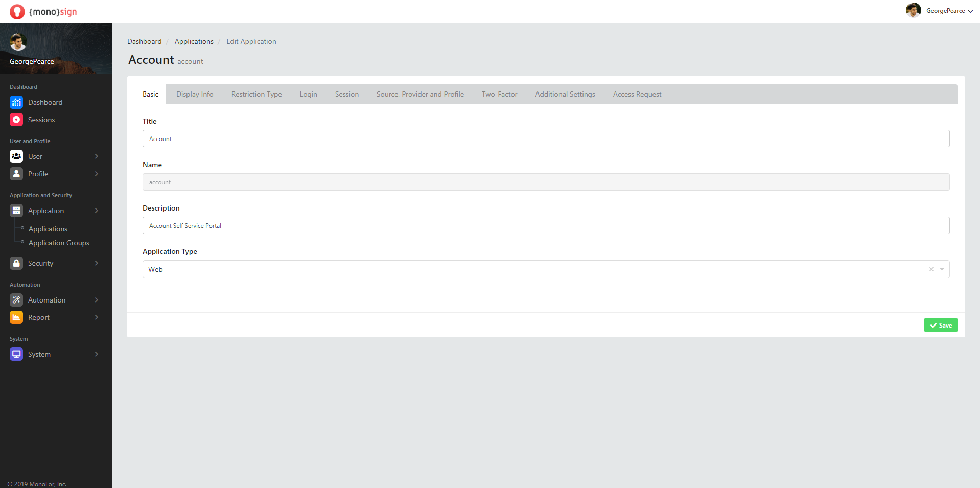Expand the Profile menu chevron

(97, 174)
